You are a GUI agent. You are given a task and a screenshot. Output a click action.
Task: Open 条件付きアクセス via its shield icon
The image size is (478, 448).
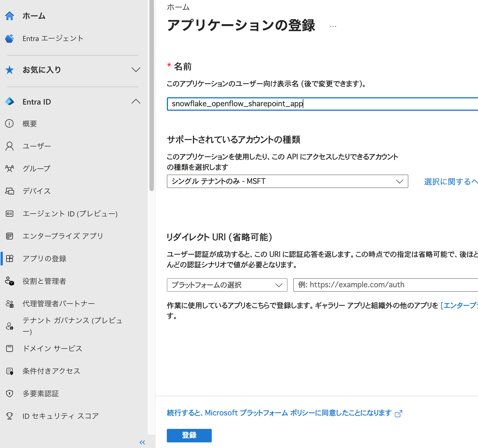[10, 371]
